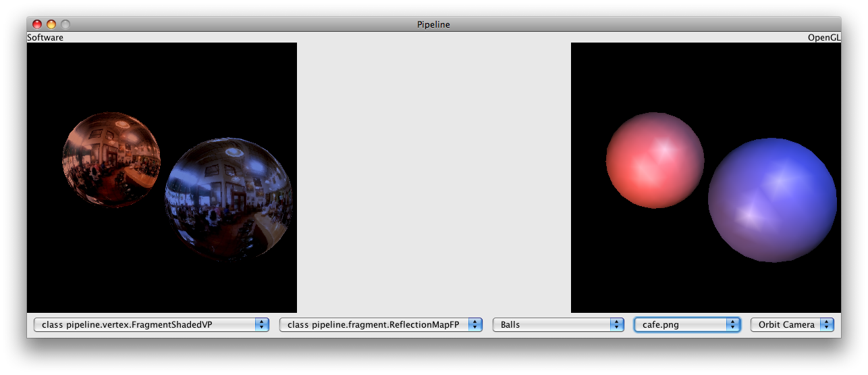Viewport: 868px width, 375px height.
Task: Click the blue arrows on the ReflectionMapFP selector
Action: point(476,325)
